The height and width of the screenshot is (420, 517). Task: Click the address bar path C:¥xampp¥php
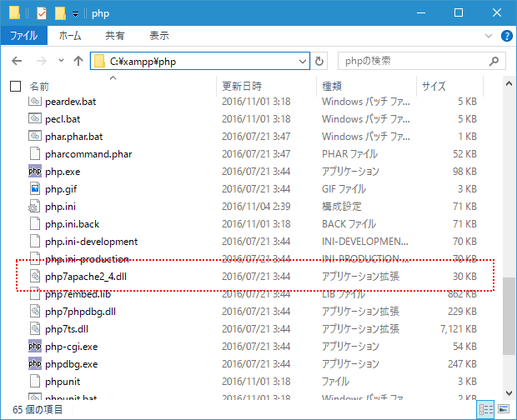tap(143, 62)
